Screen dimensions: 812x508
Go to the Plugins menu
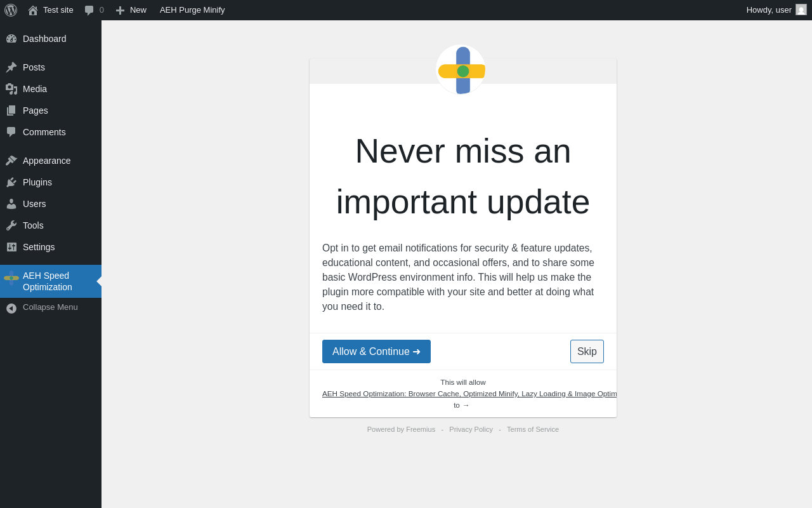[51, 182]
